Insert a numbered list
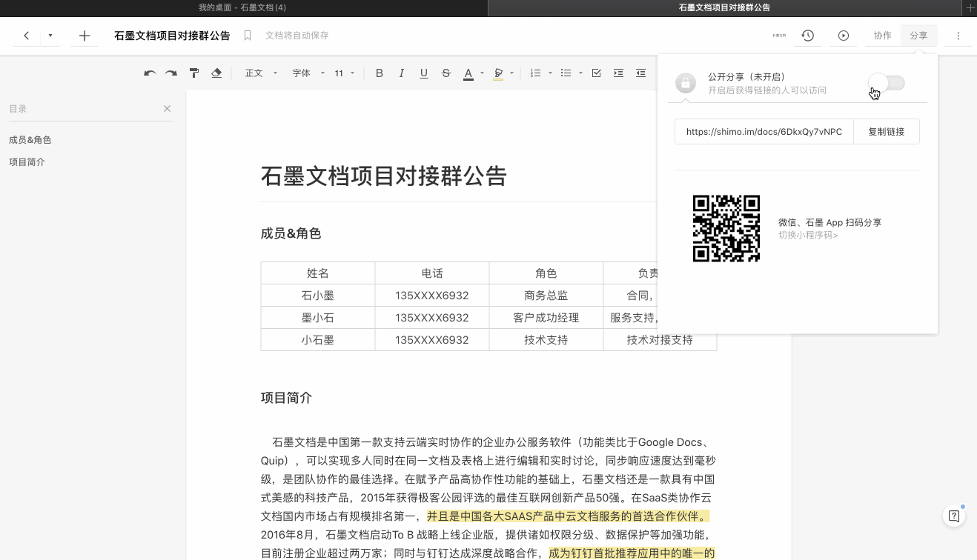This screenshot has width=977, height=560. coord(536,73)
